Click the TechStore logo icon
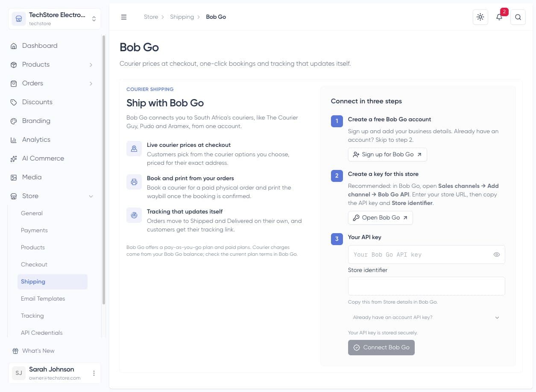536x392 pixels. 19,19
